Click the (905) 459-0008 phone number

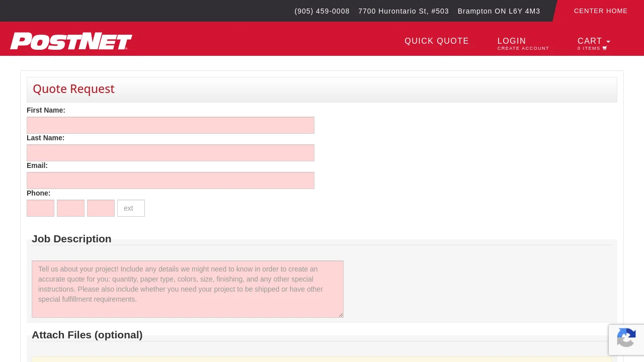click(322, 11)
